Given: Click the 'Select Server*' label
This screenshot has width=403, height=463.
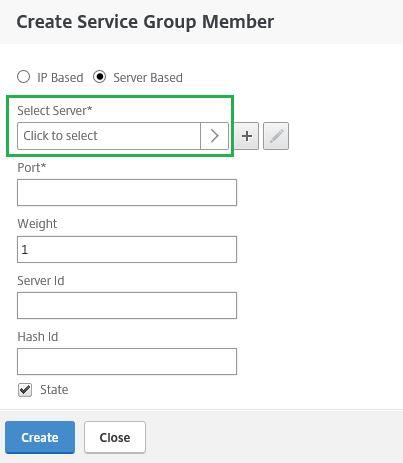Looking at the screenshot, I should pos(55,110).
